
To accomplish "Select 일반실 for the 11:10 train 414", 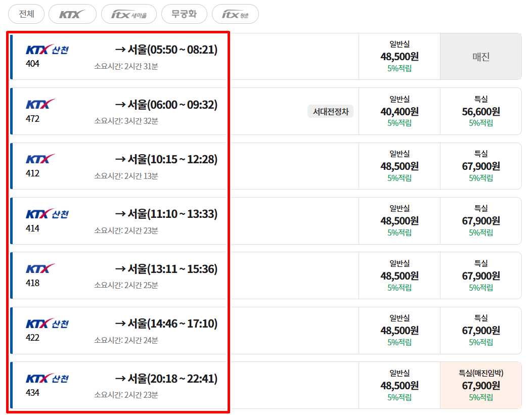I will coord(400,221).
